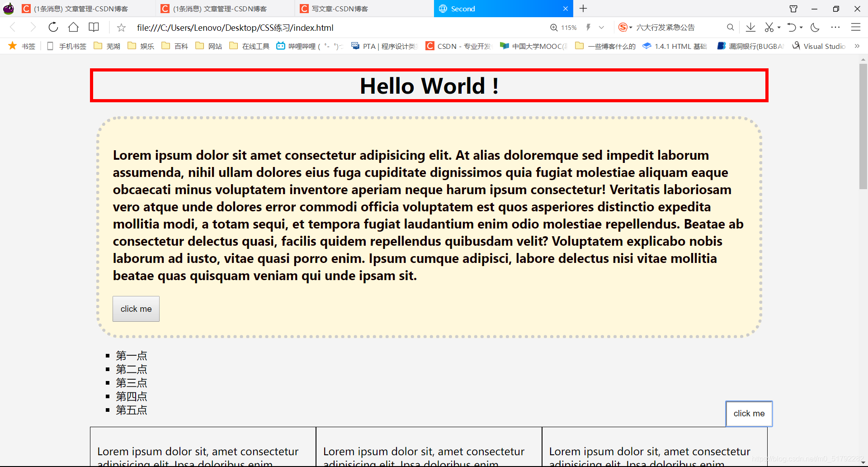Click the click me button in yellow box
Viewport: 868px width, 467px height.
point(136,309)
